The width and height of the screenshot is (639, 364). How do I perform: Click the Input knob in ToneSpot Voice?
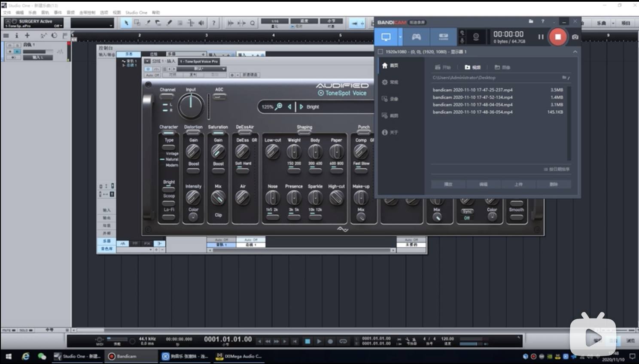click(191, 106)
